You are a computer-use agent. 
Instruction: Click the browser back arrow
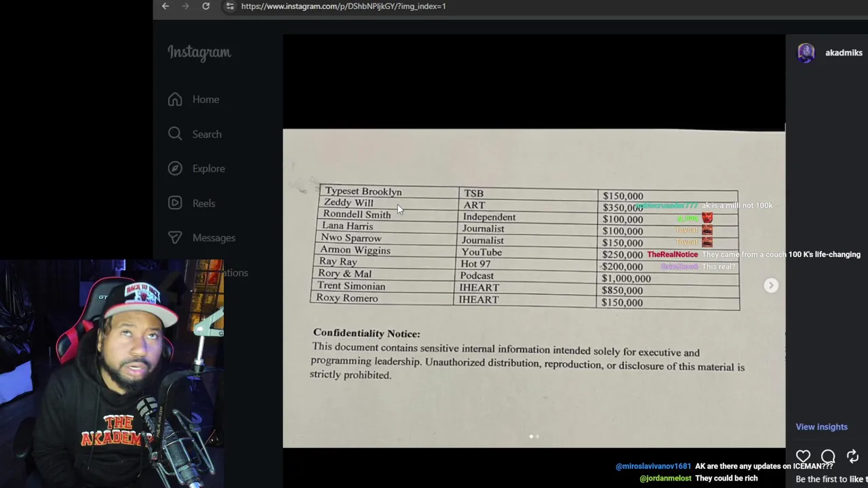(x=165, y=6)
